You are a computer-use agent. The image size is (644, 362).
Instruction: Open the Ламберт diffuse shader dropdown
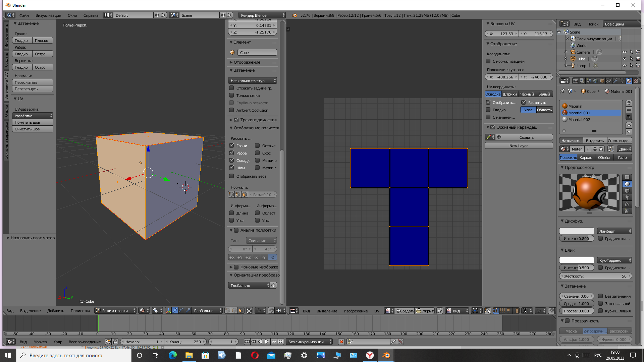(614, 231)
